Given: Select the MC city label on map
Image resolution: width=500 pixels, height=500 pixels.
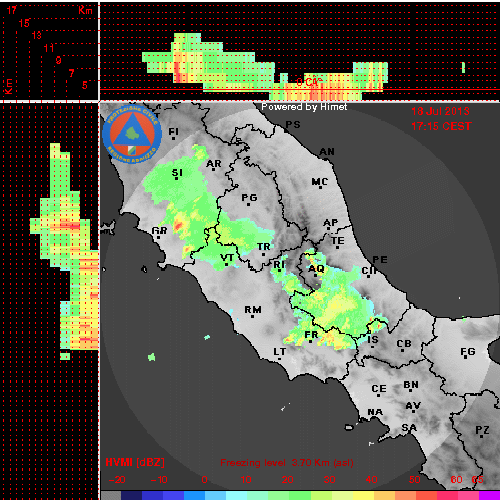Looking at the screenshot, I should 320,182.
